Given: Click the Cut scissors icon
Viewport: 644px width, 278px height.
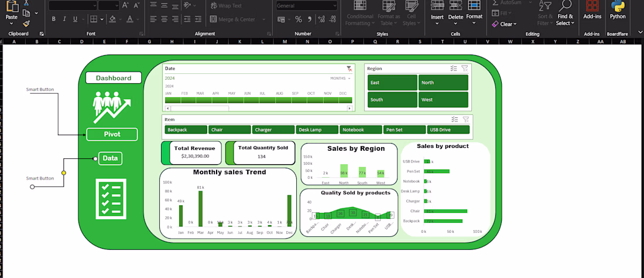Looking at the screenshot, I should pos(26,3).
